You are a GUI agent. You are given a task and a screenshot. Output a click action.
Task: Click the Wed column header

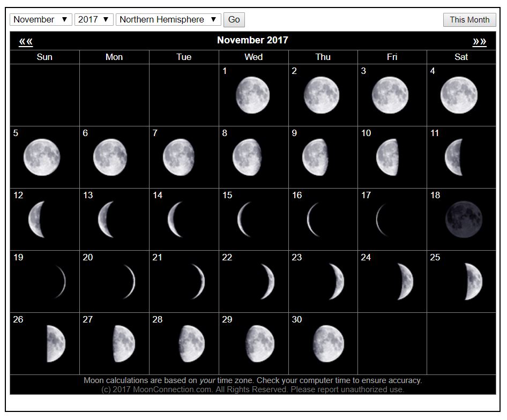point(253,57)
